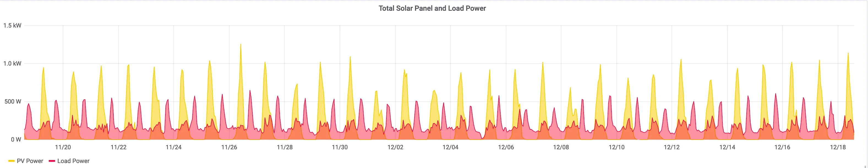Image resolution: width=868 pixels, height=168 pixels.
Task: Open the Total Solar Panel and Load Power title menu
Action: pos(432,9)
